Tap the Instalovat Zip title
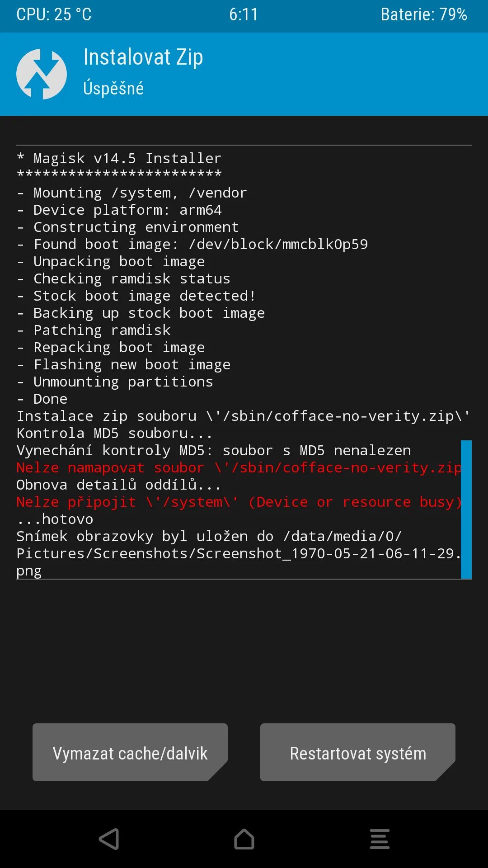Screen dimensions: 488x868 [x=143, y=57]
